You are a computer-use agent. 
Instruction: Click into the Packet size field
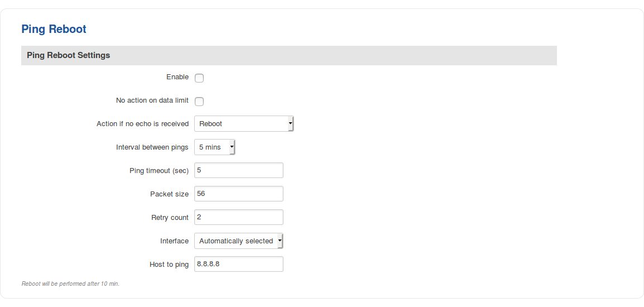[x=239, y=194]
